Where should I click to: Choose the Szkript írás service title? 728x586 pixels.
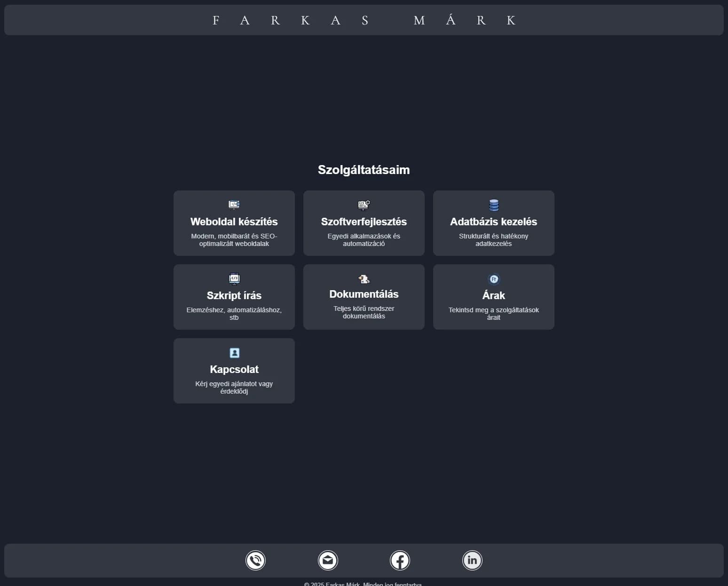[234, 295]
